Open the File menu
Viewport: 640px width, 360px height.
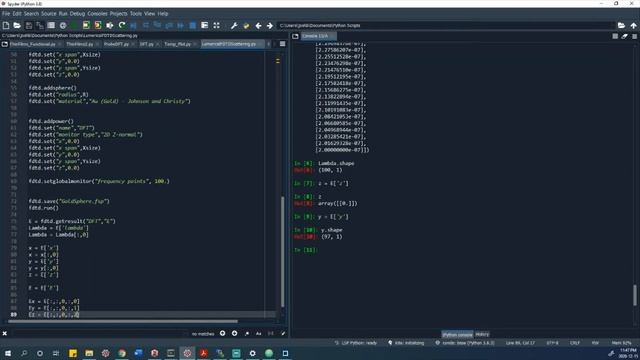click(6, 13)
